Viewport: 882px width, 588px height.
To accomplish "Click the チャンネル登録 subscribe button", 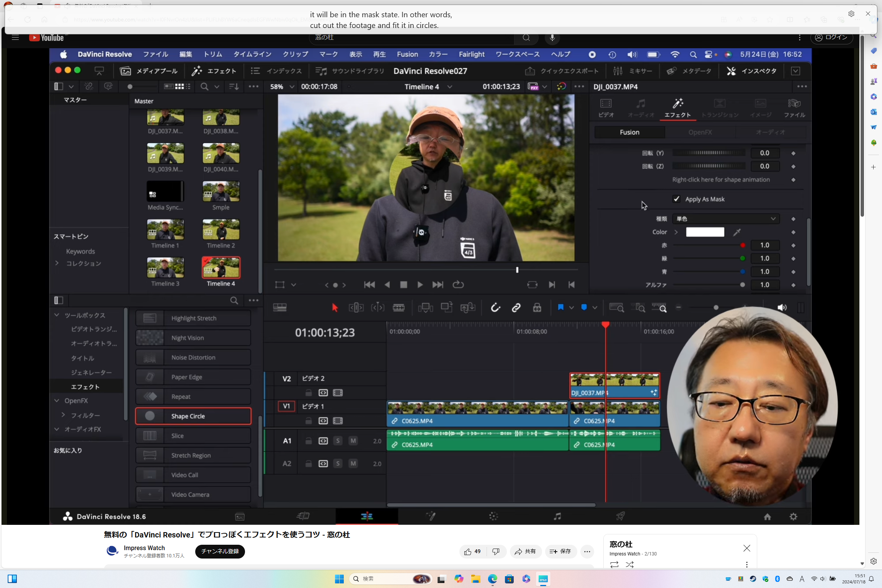I will 219,551.
